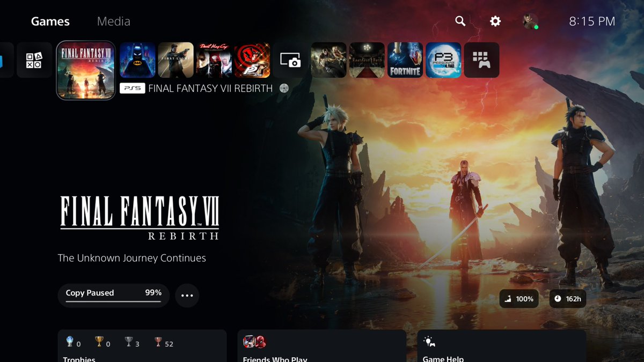
Task: Click the bronze trophy icon showing 52
Action: pos(158,342)
